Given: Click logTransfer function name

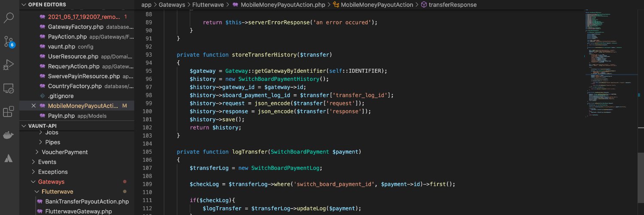Looking at the screenshot, I should coord(250,152).
